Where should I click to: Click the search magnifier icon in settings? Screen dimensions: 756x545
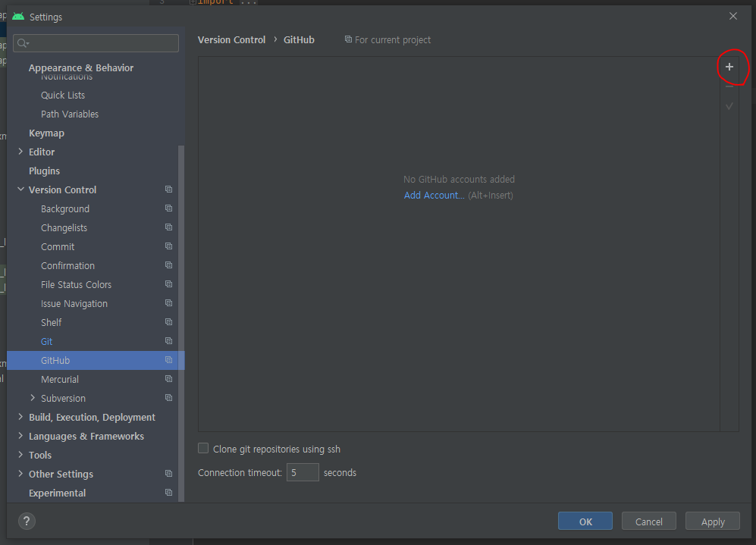point(23,43)
